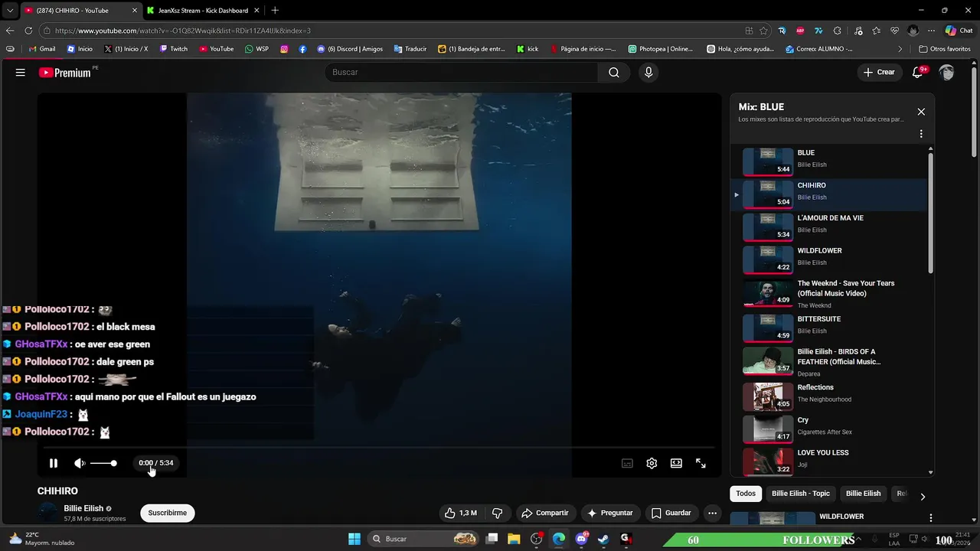
Task: Play Reflections by The Neighbourhood
Action: point(831,396)
